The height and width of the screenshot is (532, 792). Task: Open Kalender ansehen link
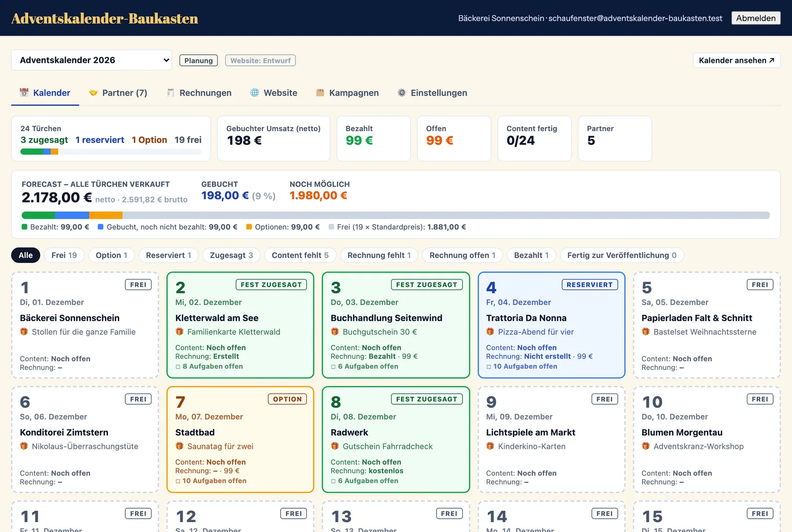737,60
